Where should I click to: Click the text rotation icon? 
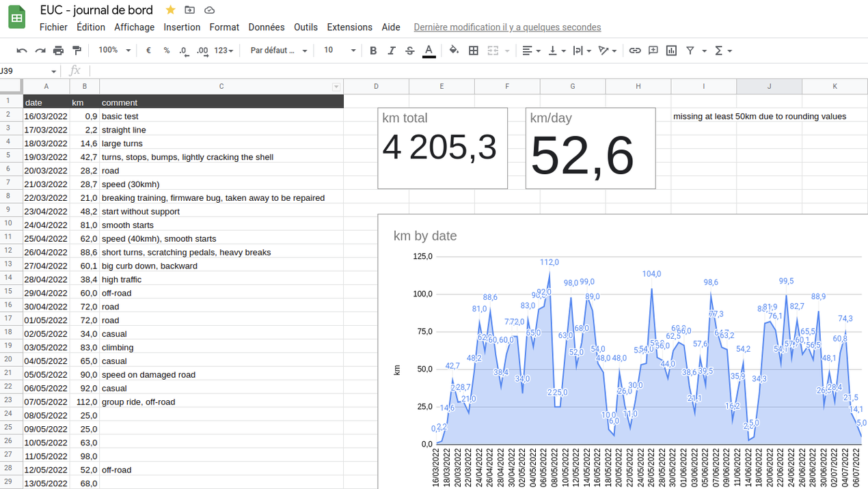pos(603,51)
